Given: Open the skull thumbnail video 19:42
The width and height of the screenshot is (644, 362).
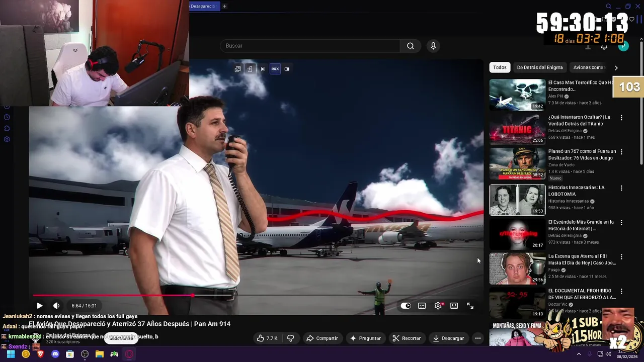Looking at the screenshot, I should (x=517, y=95).
